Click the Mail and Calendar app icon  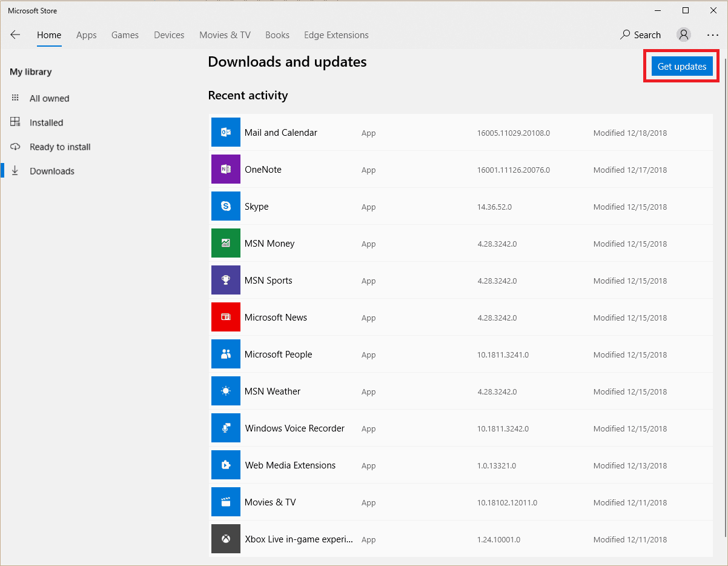coord(226,132)
